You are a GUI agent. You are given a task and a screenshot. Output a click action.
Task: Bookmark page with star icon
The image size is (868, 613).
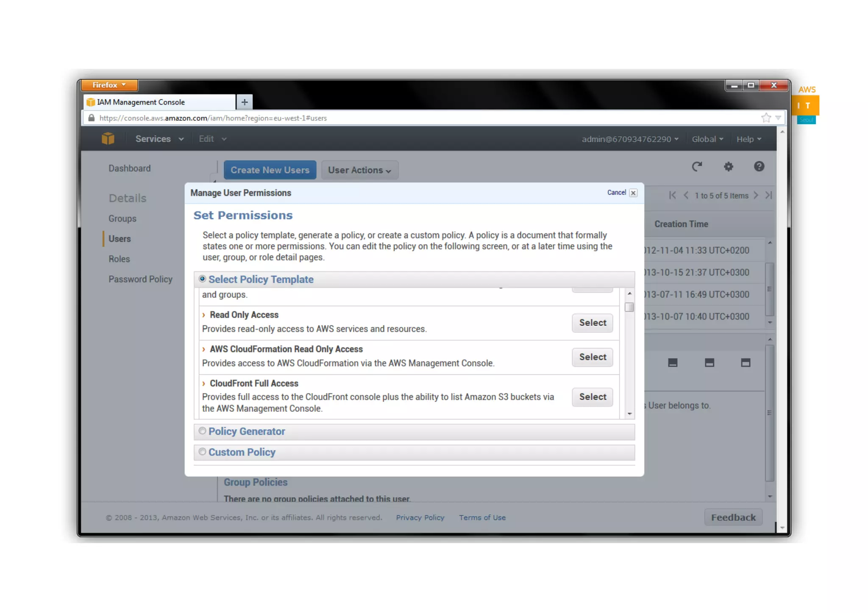pyautogui.click(x=765, y=118)
